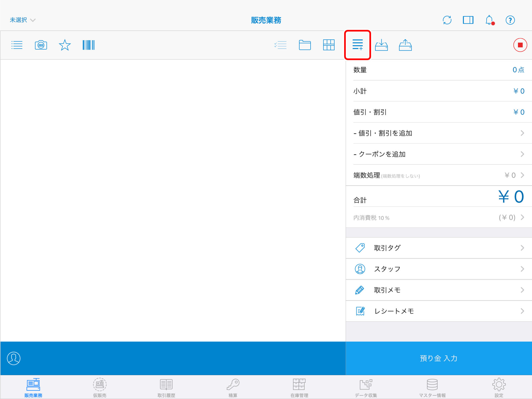Expand クーポンを追加 row
This screenshot has width=532, height=399.
click(438, 154)
